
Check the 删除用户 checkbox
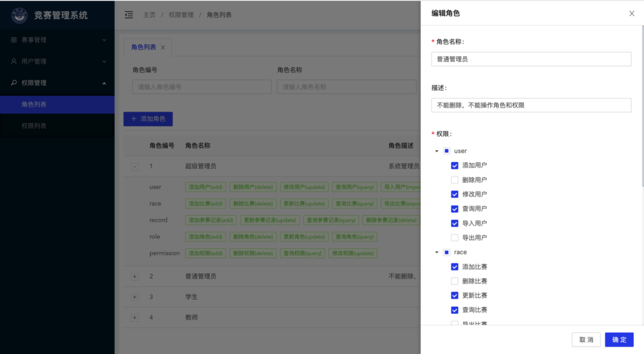[454, 180]
